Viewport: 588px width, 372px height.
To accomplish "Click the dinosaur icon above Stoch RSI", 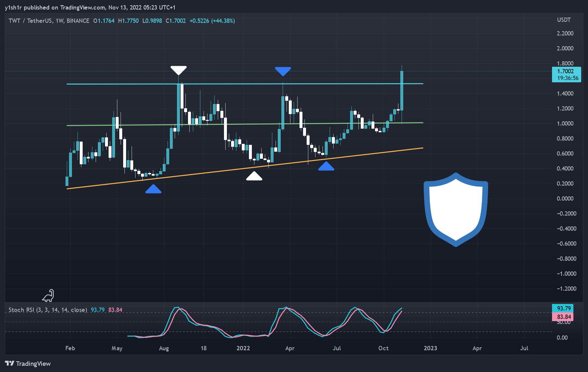I will coord(48,296).
